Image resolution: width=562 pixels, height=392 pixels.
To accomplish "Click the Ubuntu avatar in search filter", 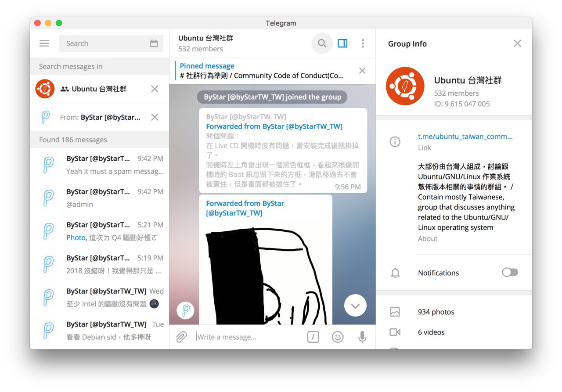I will (45, 89).
